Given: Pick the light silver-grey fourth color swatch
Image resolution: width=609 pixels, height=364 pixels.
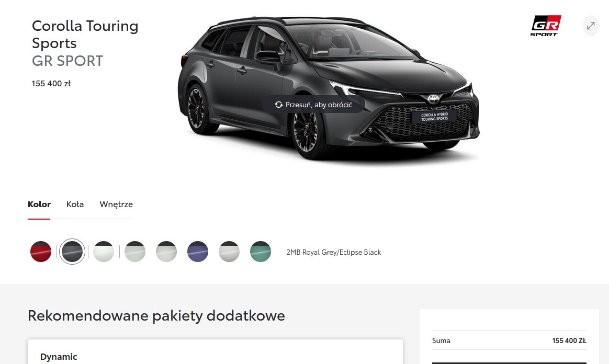Looking at the screenshot, I should (x=135, y=252).
